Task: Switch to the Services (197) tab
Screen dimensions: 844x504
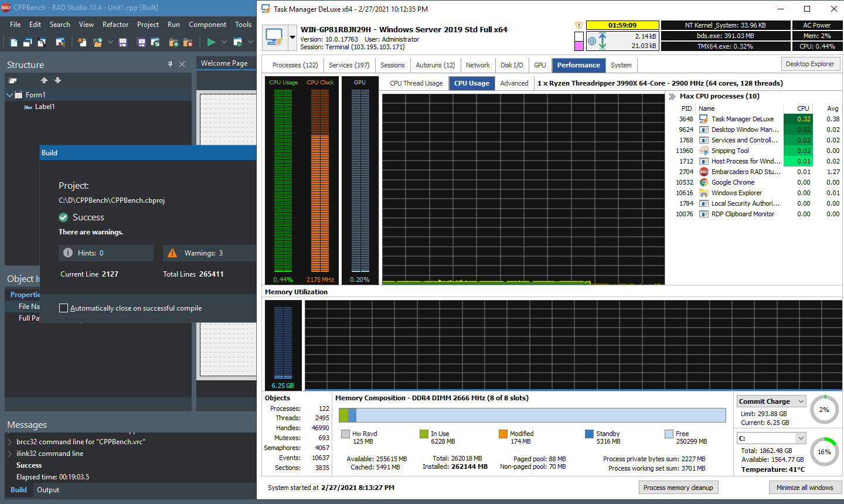Action: click(349, 65)
